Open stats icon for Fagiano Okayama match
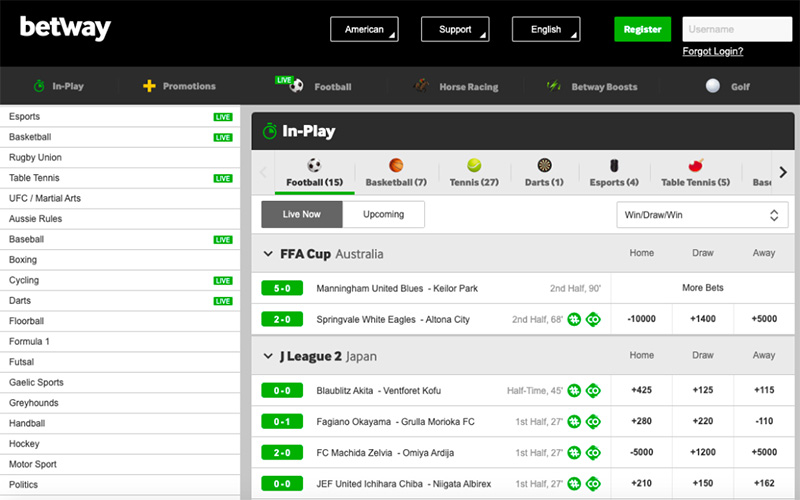Image resolution: width=800 pixels, height=500 pixels. [574, 421]
